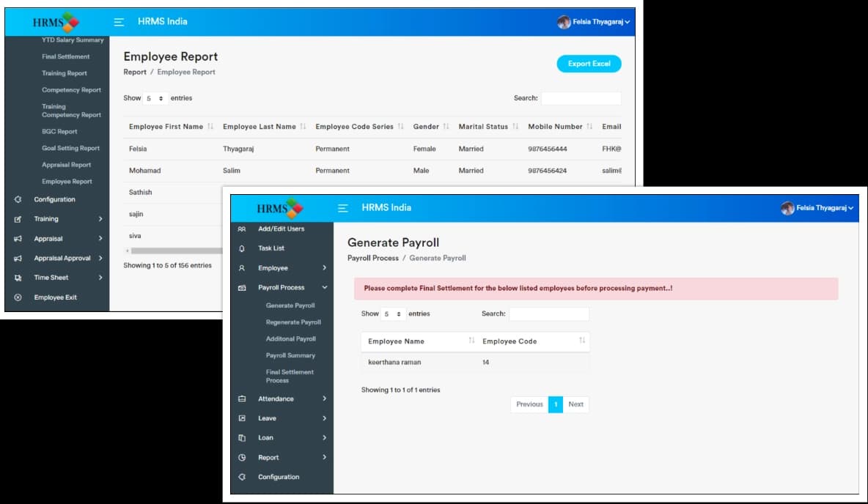
Task: Click the Next pagination button
Action: tap(575, 404)
